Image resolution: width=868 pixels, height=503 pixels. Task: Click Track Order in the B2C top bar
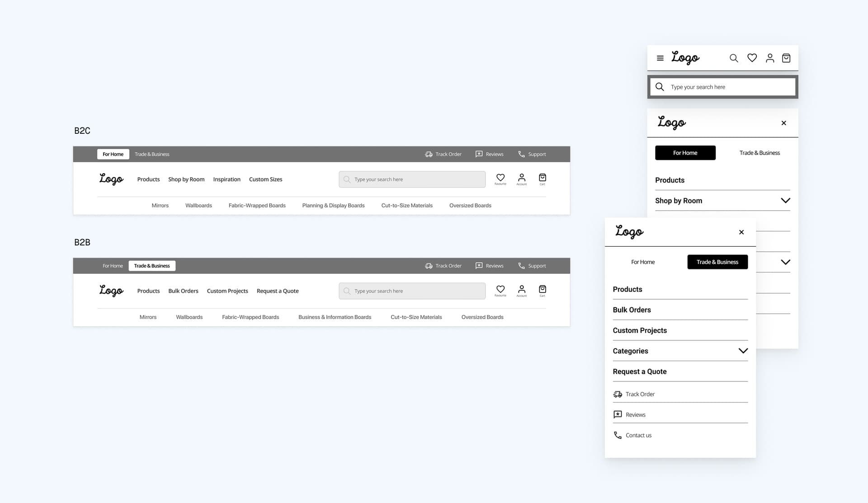point(443,154)
